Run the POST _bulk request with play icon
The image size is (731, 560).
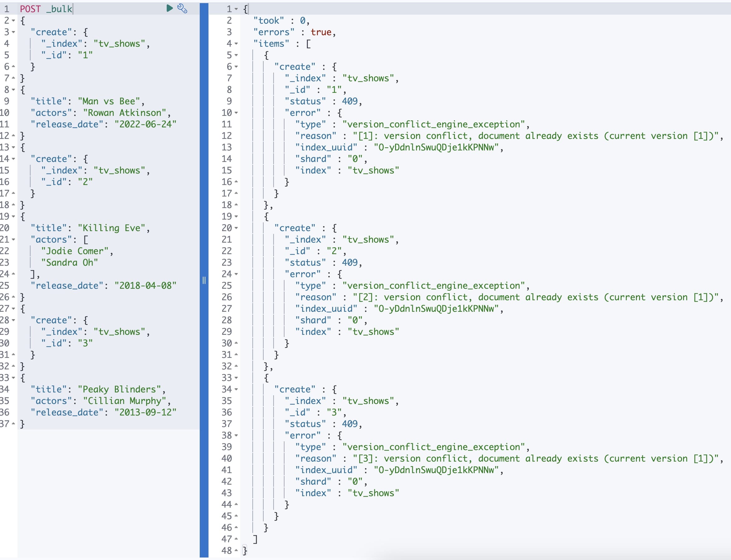[170, 8]
